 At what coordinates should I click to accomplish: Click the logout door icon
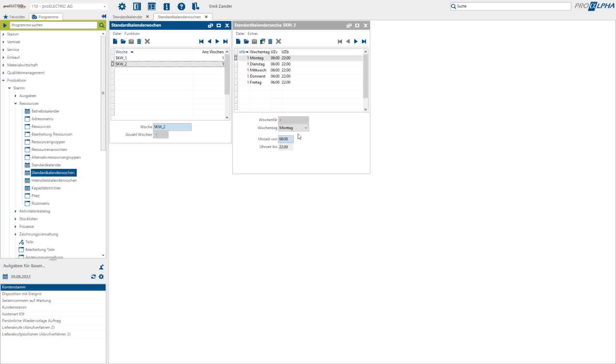(x=196, y=6)
